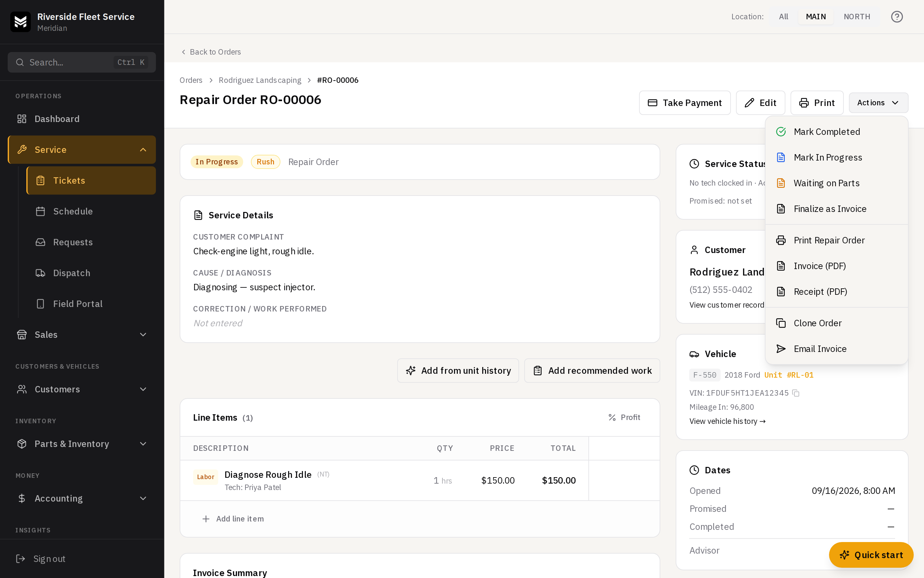
Task: Print the repair order from header
Action: tap(817, 103)
